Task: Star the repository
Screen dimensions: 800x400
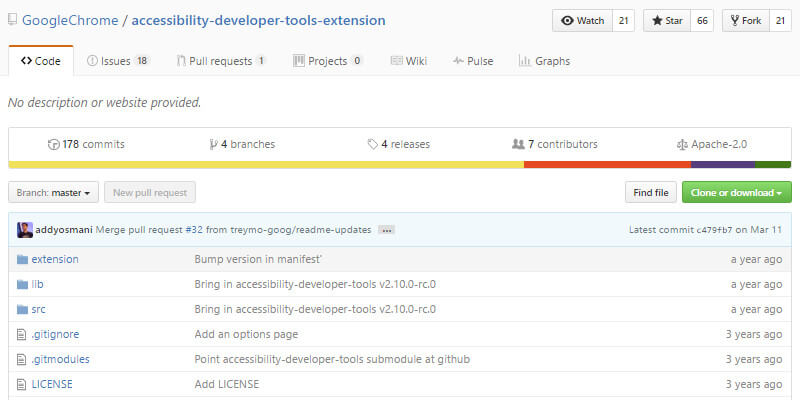Action: pyautogui.click(x=667, y=21)
